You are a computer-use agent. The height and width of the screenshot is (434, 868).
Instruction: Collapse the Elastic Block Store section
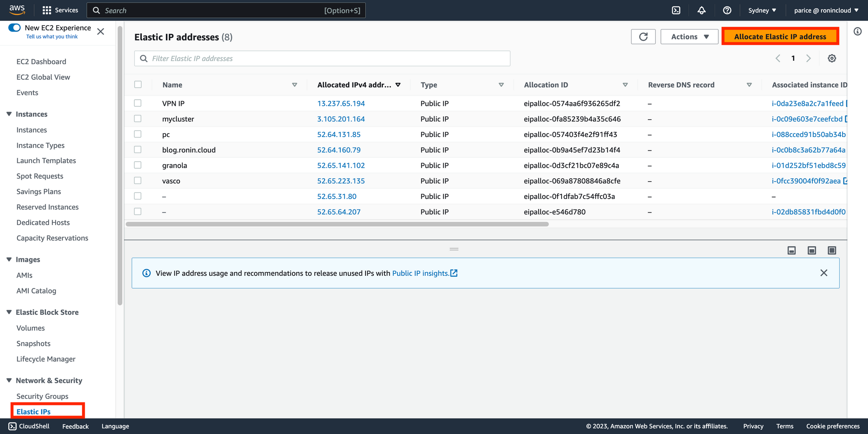(x=9, y=312)
